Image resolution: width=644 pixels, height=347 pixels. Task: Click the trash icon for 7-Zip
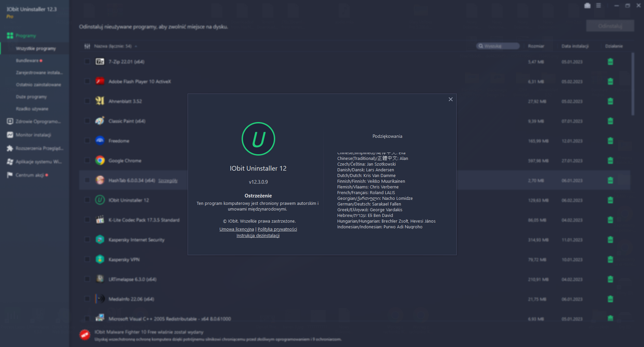pyautogui.click(x=610, y=62)
